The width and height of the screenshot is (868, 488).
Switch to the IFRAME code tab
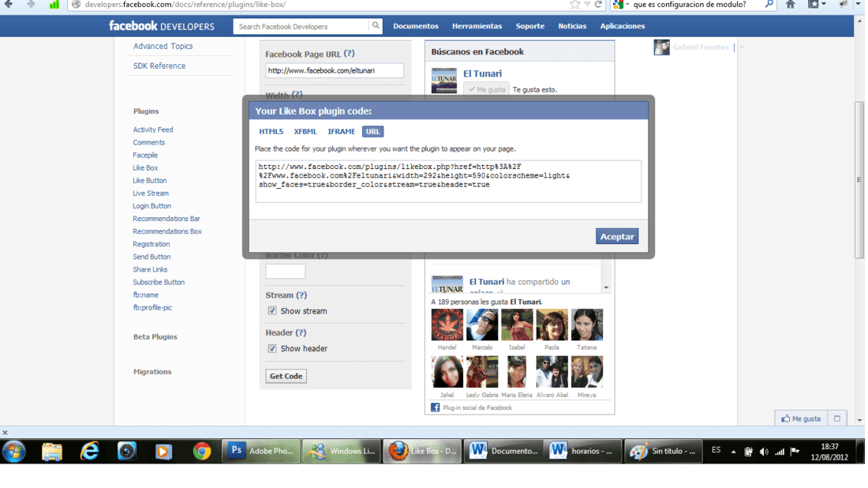pyautogui.click(x=341, y=131)
